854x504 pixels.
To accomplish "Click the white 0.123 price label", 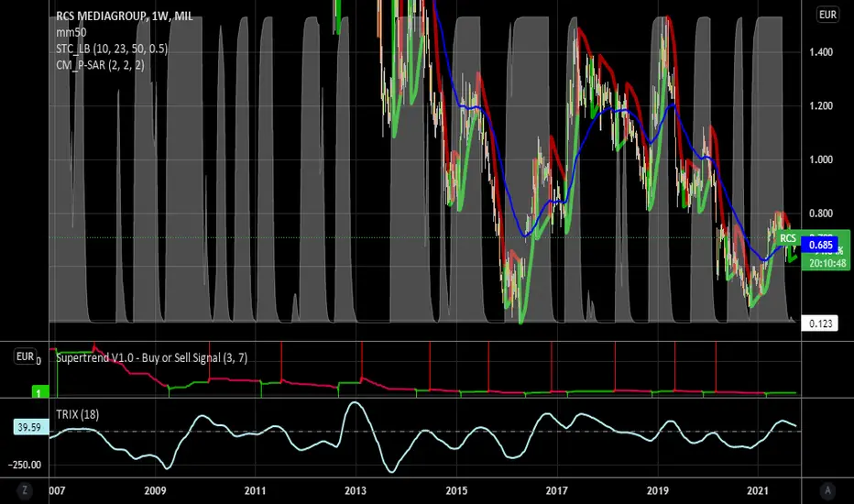I will 820,323.
